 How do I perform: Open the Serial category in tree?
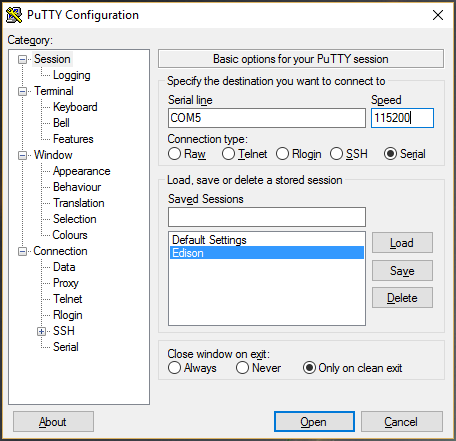pyautogui.click(x=66, y=347)
